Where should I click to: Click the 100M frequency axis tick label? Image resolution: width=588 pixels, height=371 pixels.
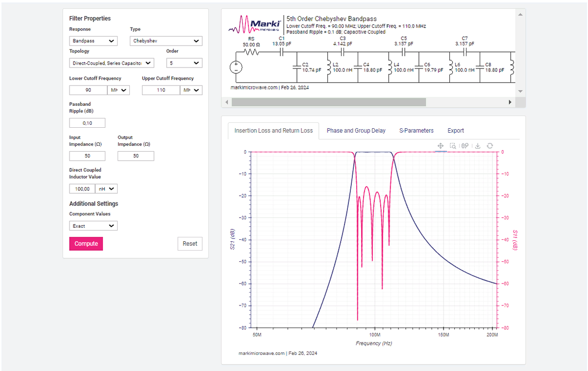click(375, 335)
